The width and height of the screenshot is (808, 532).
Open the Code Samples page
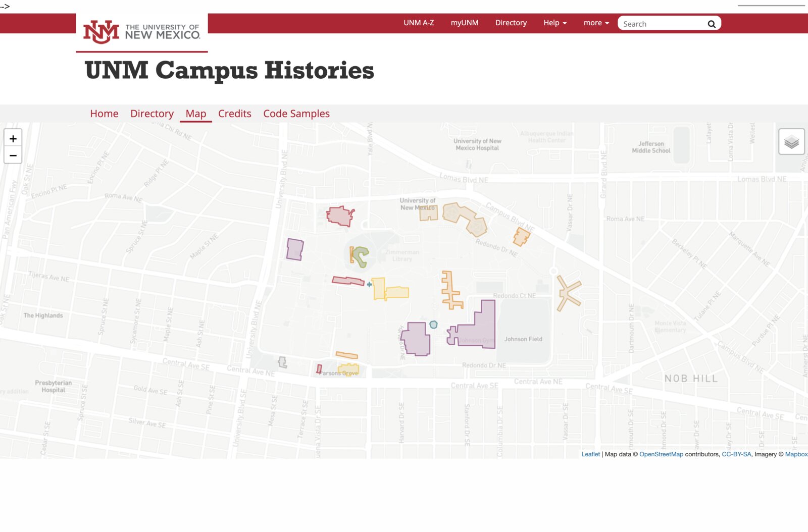pyautogui.click(x=296, y=113)
